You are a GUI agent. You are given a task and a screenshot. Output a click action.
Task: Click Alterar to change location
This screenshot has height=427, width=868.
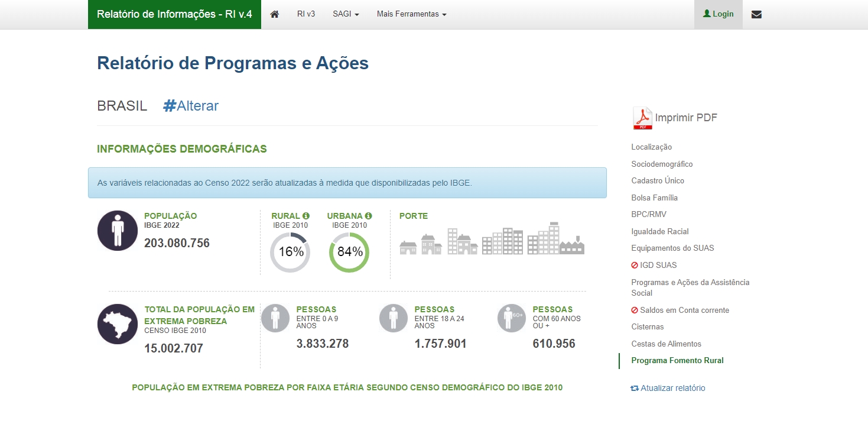[x=191, y=106]
